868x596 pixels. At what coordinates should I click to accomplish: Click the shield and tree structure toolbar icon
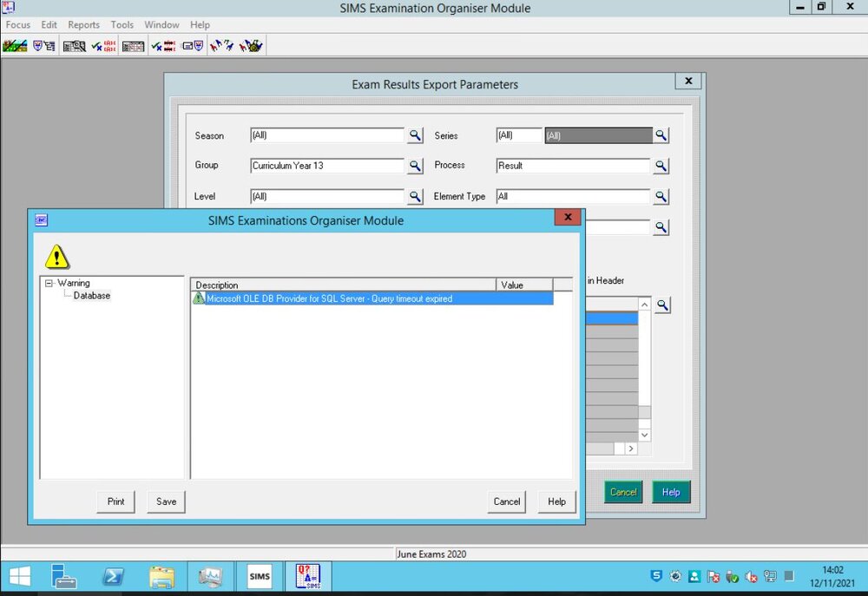(44, 46)
